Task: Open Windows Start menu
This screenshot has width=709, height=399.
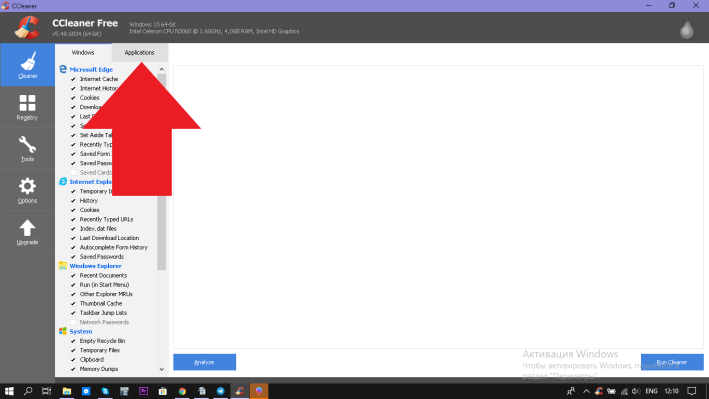Action: click(9, 391)
